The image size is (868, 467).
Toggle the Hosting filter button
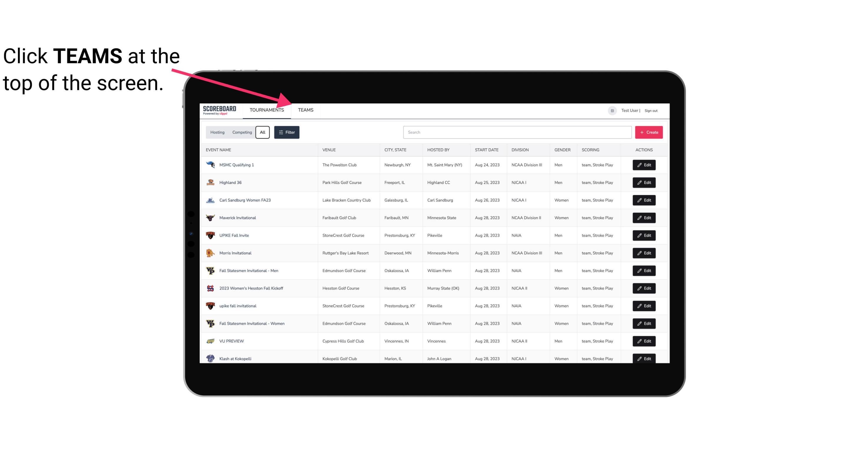coord(217,132)
